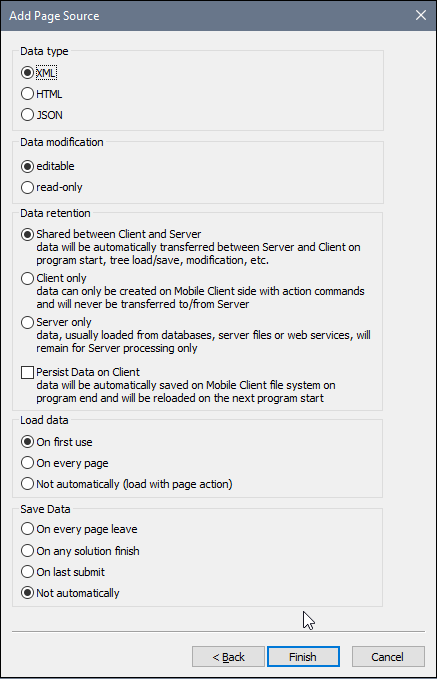Click the Finish button
The width and height of the screenshot is (437, 679).
pos(303,657)
